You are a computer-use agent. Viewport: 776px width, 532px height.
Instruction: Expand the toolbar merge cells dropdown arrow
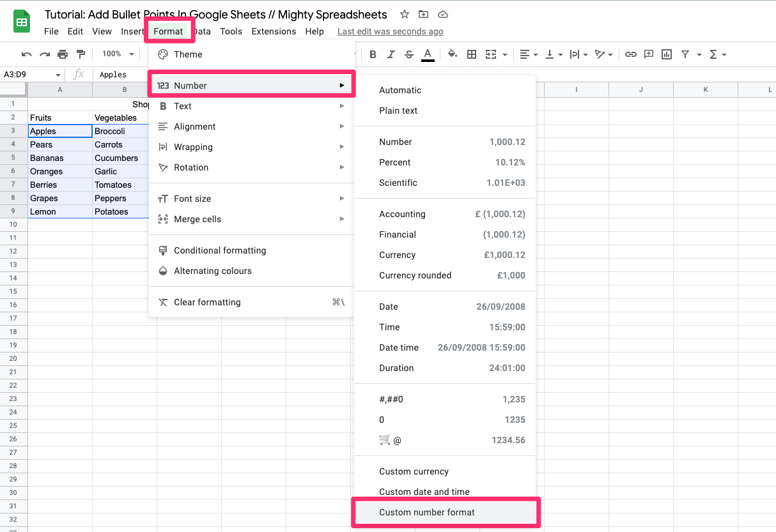[x=505, y=55]
